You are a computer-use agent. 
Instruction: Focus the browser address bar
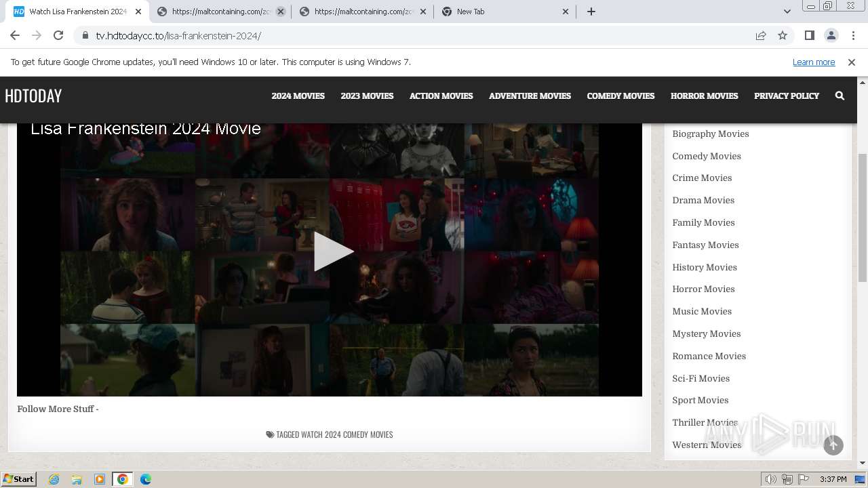[x=420, y=35]
